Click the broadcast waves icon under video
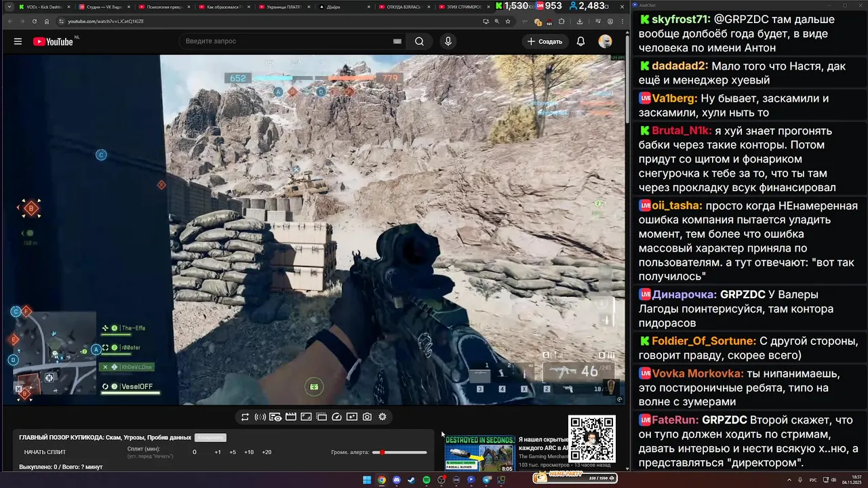The image size is (868, 488). point(260,417)
